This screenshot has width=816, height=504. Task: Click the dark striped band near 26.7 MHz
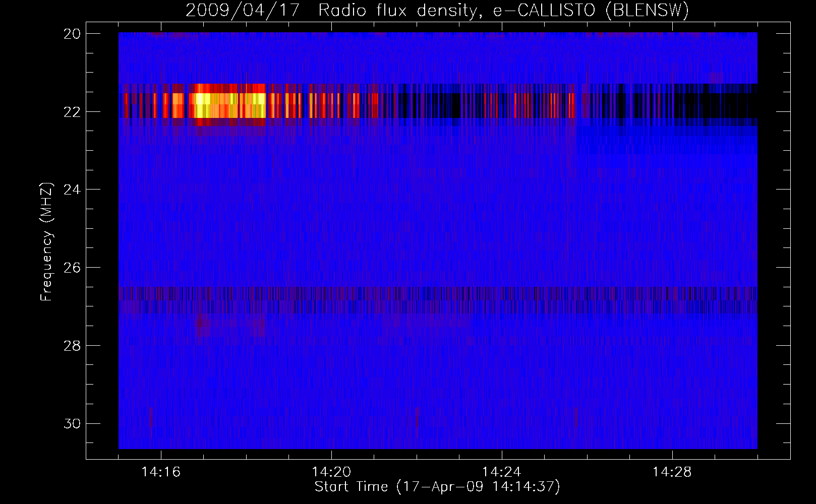[x=438, y=300]
